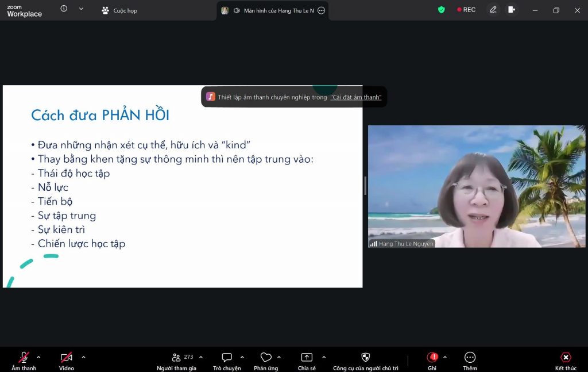588x372 pixels.
Task: Turn on the camera (Video)
Action: pos(67,358)
